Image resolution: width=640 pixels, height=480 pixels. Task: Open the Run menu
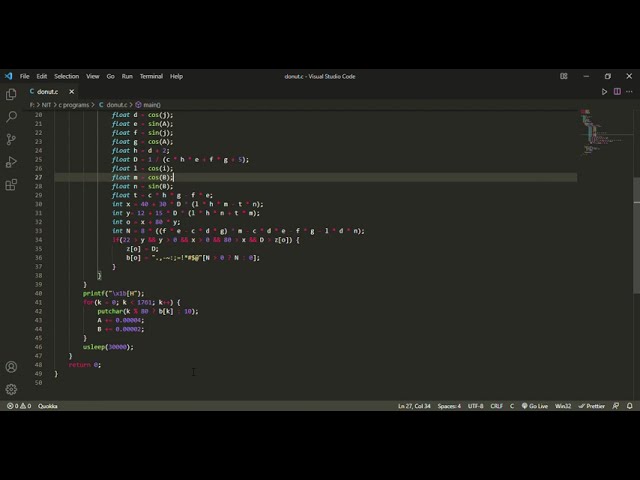pyautogui.click(x=127, y=76)
